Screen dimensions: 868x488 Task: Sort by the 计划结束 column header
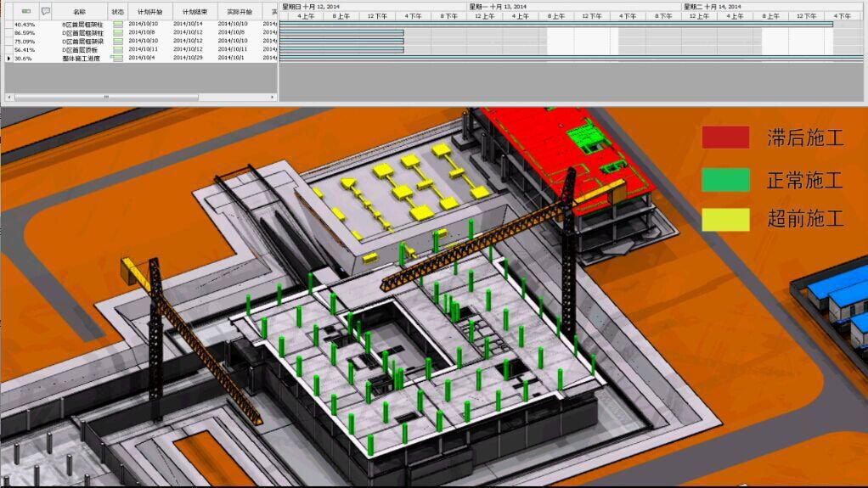(194, 12)
